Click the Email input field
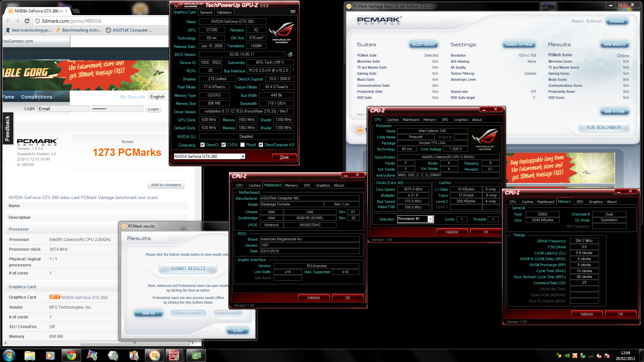 63,109
